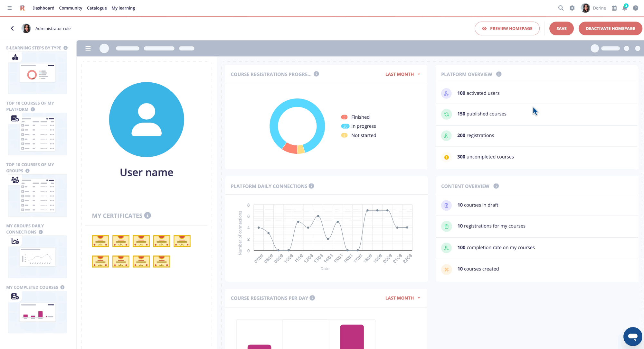
Task: Open the notifications bell
Action: (625, 8)
